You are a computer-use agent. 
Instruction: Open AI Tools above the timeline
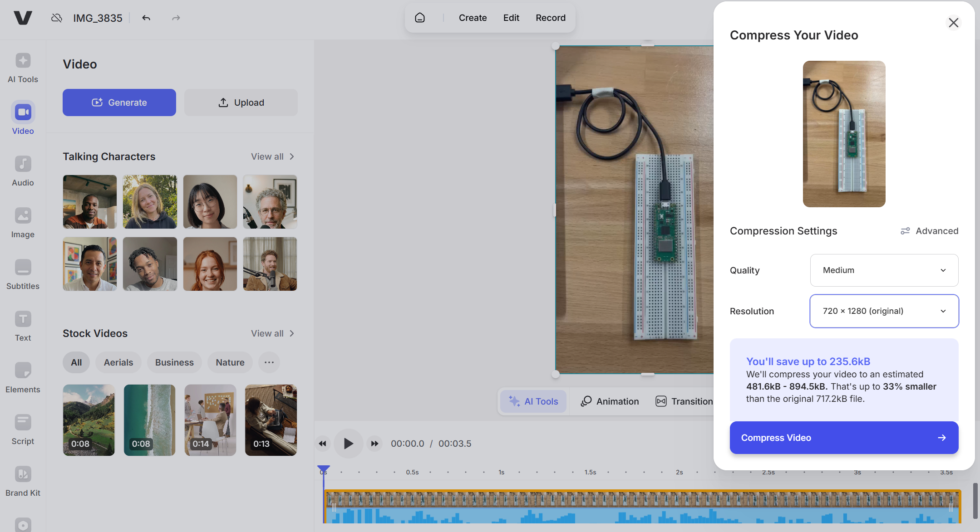pyautogui.click(x=533, y=401)
